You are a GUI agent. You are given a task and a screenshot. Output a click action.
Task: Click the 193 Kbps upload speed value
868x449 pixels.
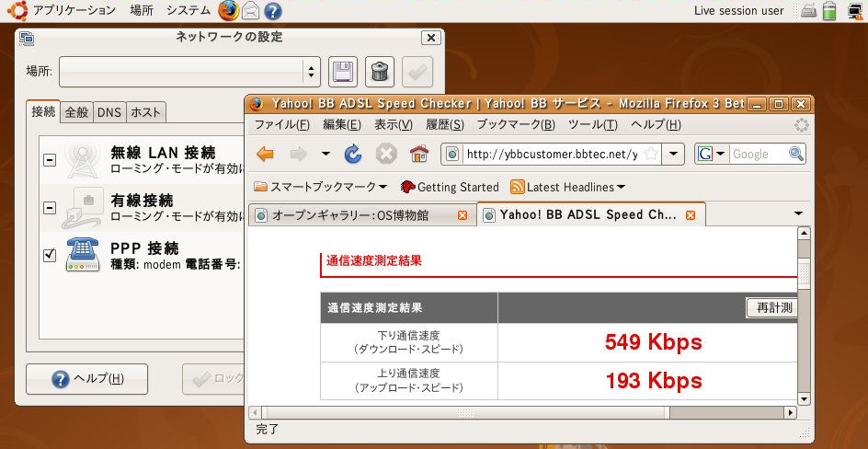[653, 381]
